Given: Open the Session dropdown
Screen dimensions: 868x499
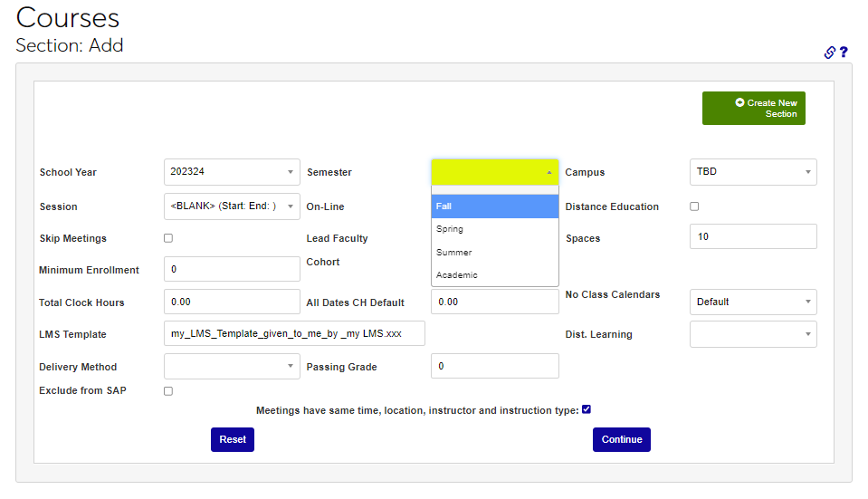Looking at the screenshot, I should click(x=232, y=206).
